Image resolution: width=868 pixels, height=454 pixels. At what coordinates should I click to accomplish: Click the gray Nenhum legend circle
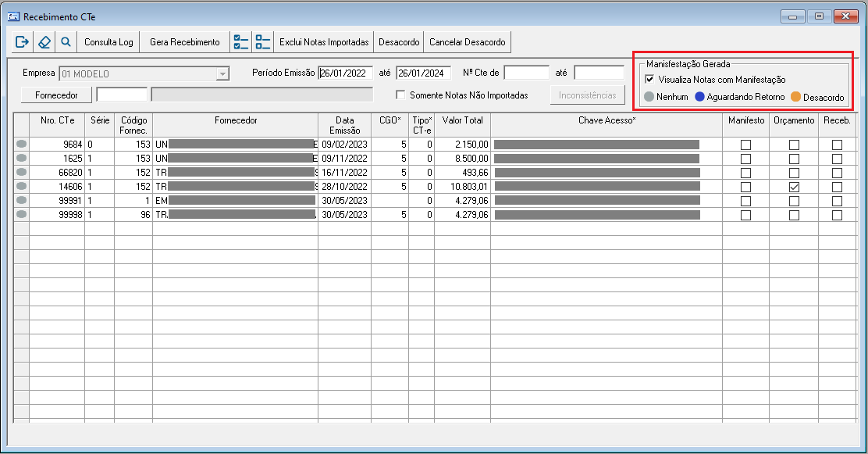(x=649, y=97)
